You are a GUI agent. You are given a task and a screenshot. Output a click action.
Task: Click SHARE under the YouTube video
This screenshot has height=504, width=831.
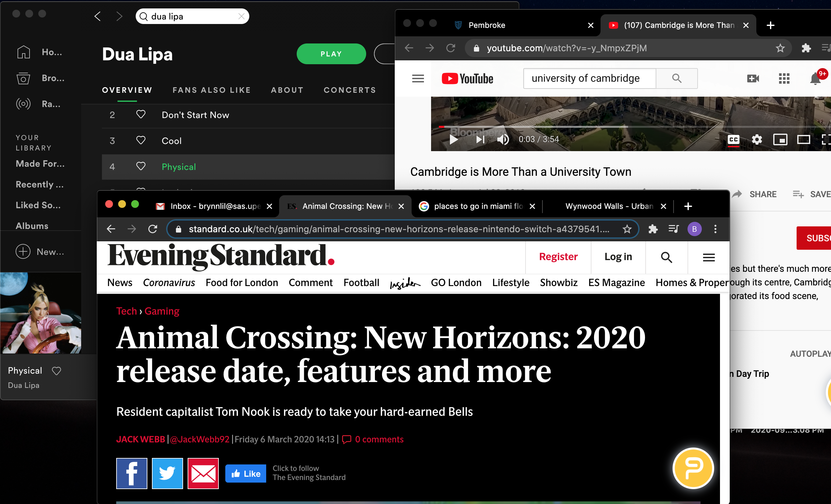click(x=755, y=194)
